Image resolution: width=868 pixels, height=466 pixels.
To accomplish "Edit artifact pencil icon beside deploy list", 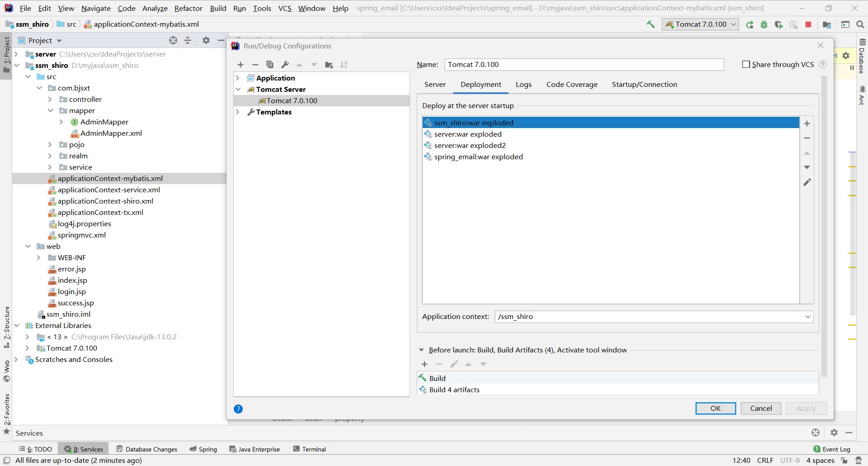I will (807, 182).
